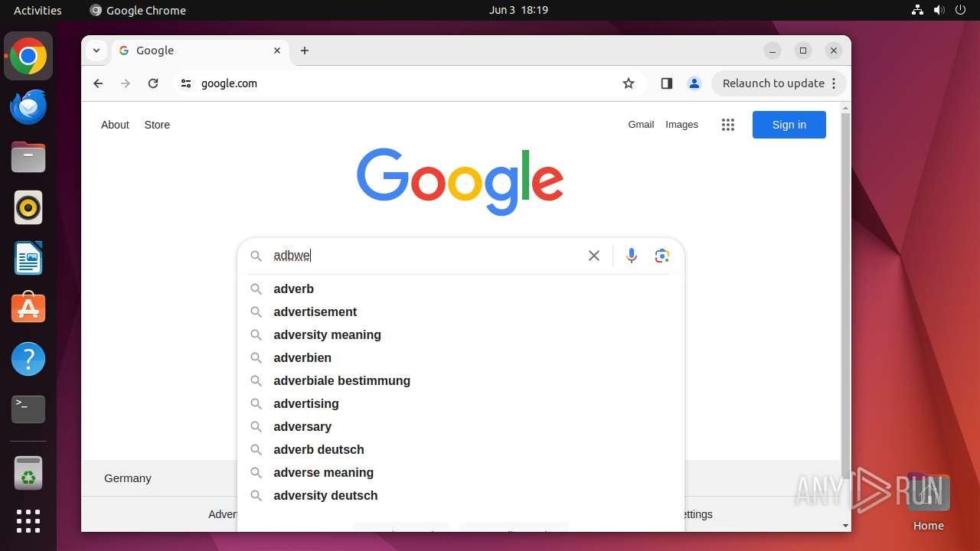The height and width of the screenshot is (551, 980).
Task: Click the Sign in button
Action: point(789,125)
